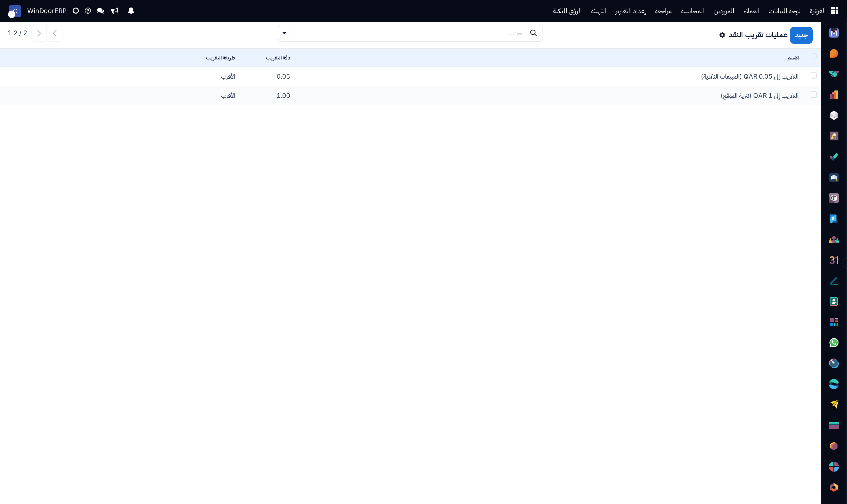Open the Calendar 31 app icon

pos(834,260)
